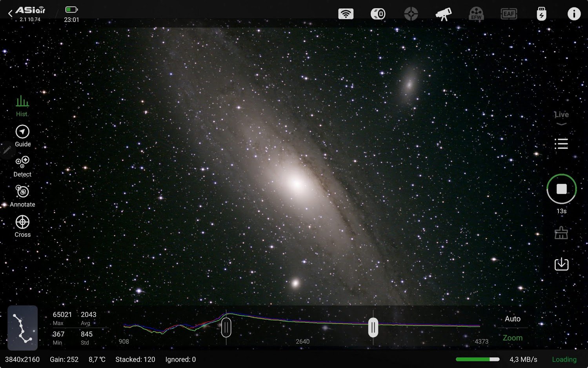This screenshot has height=368, width=588.
Task: Switch histogram stretch to Zoom mode
Action: pyautogui.click(x=512, y=337)
